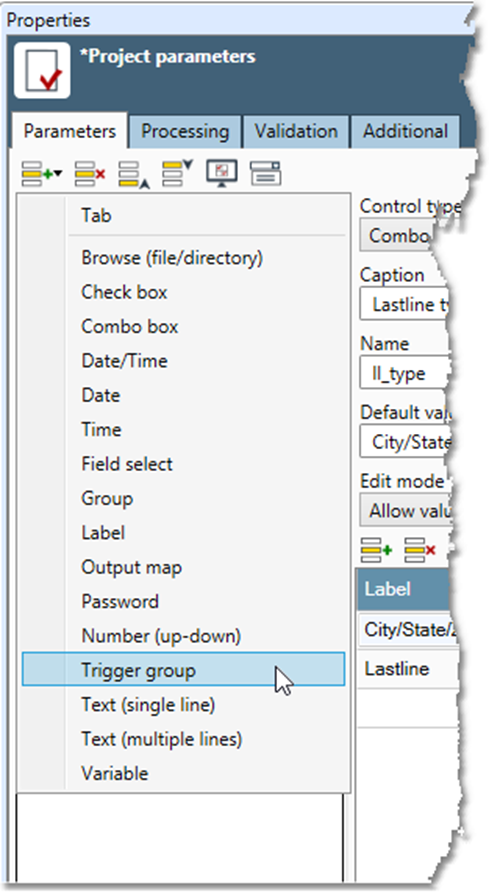Screen dimensions: 489x894
Task: Switch to the Processing tab
Action: [185, 132]
